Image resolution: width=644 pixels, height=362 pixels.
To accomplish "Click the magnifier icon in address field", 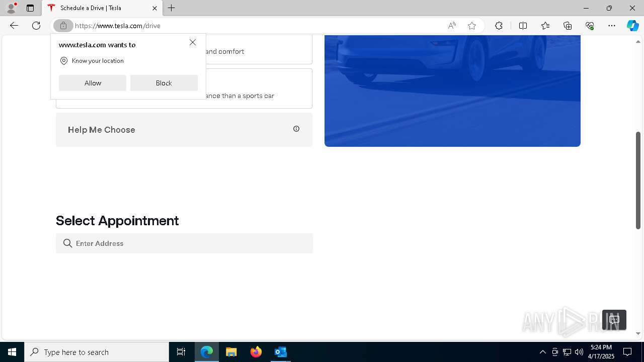I will pyautogui.click(x=68, y=243).
